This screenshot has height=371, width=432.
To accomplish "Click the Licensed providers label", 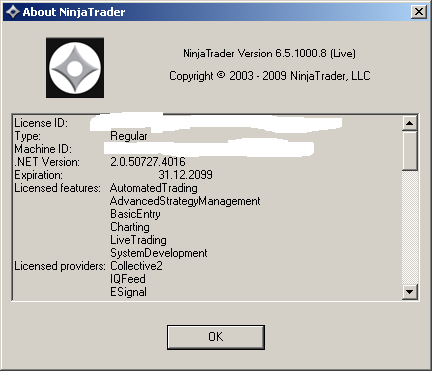I will [60, 266].
